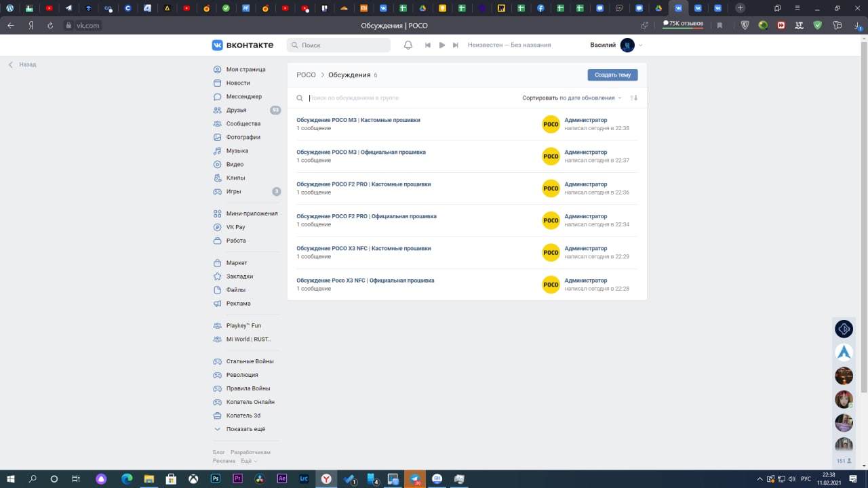Click the VK Pay sidebar icon
Viewport: 868px width, 488px height.
[218, 227]
